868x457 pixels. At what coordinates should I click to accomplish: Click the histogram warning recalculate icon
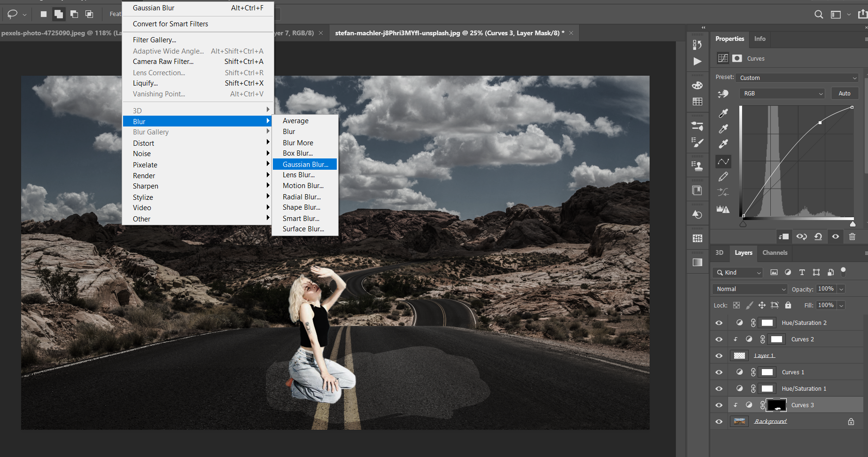coord(723,209)
